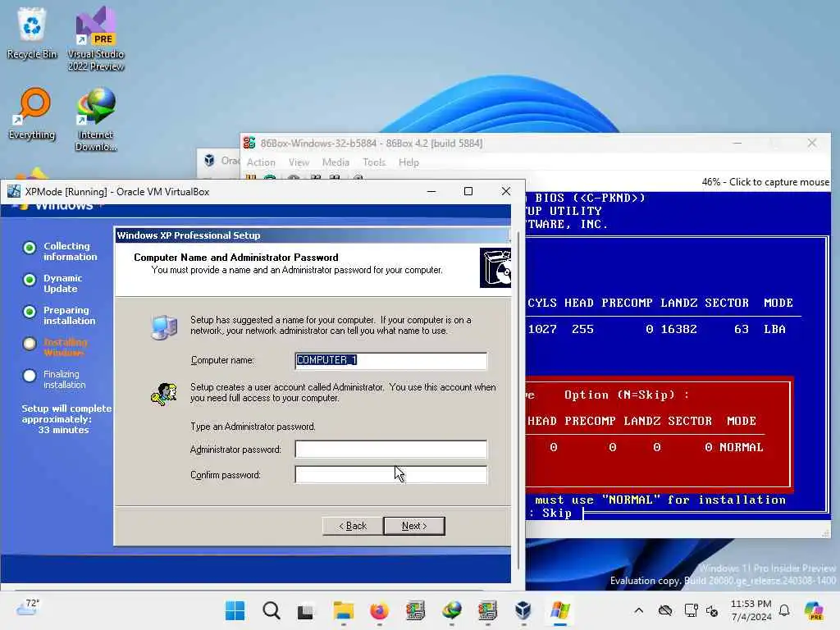
Task: Open the weather widget showing 72°
Action: click(27, 608)
